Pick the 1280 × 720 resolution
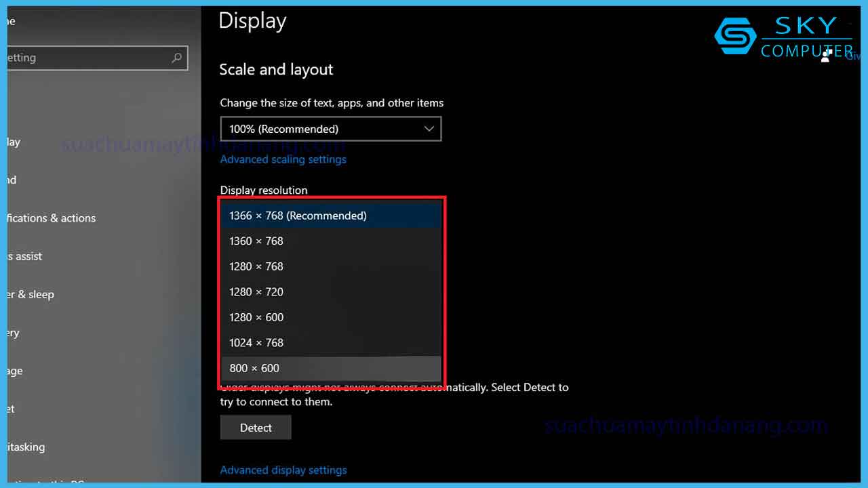 click(x=332, y=291)
